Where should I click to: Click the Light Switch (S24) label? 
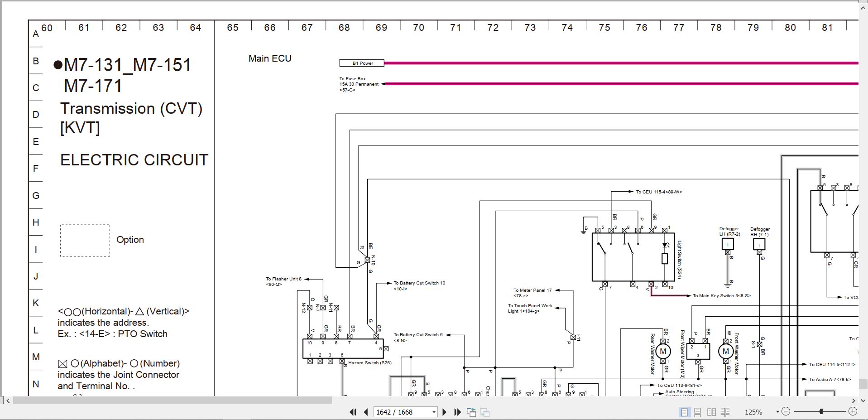pyautogui.click(x=679, y=260)
